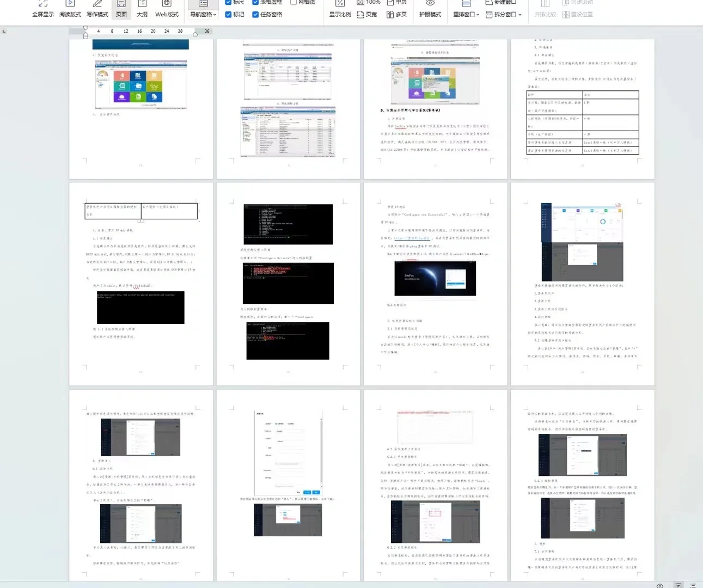This screenshot has height=588, width=703.
Task: Select the hanging indent marker on ruler
Action: click(x=85, y=35)
